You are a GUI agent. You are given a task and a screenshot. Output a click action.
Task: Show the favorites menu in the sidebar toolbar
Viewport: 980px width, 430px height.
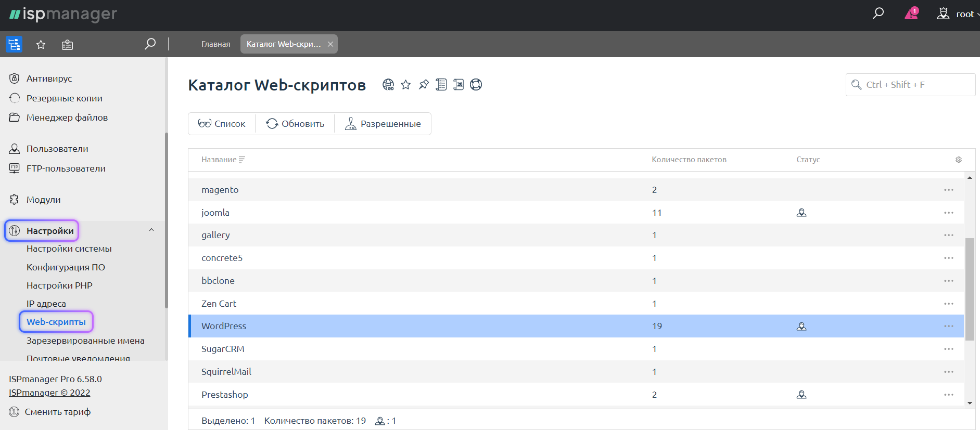pos(41,45)
